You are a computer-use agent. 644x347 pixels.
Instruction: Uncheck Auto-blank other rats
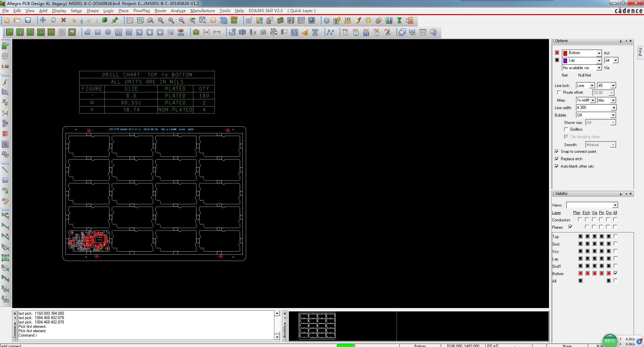(557, 166)
